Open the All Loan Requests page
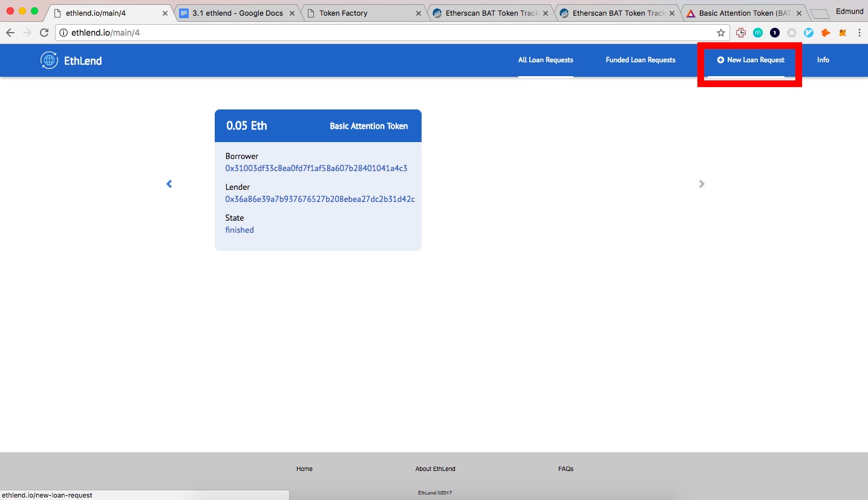868x500 pixels. [546, 60]
